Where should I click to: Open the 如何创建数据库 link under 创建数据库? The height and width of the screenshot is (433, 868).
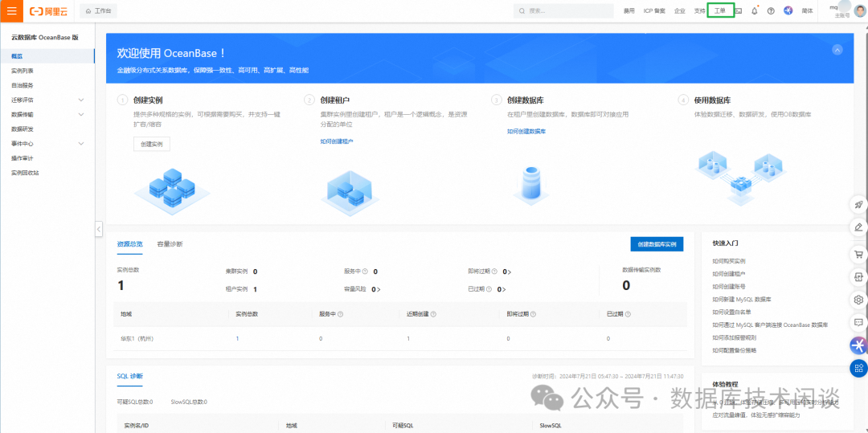(526, 132)
